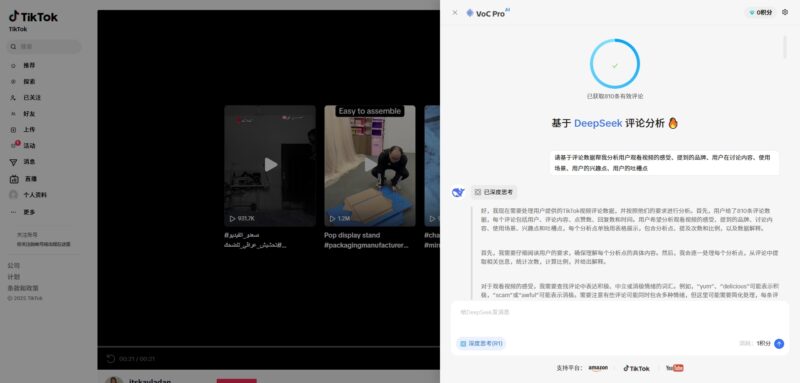Click the video replay icon
Viewport: 800px width, 383px height.
click(111, 359)
